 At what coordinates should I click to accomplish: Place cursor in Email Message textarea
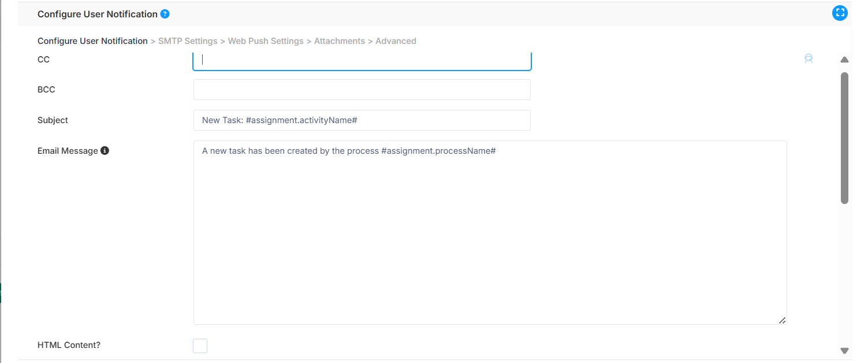click(x=490, y=232)
